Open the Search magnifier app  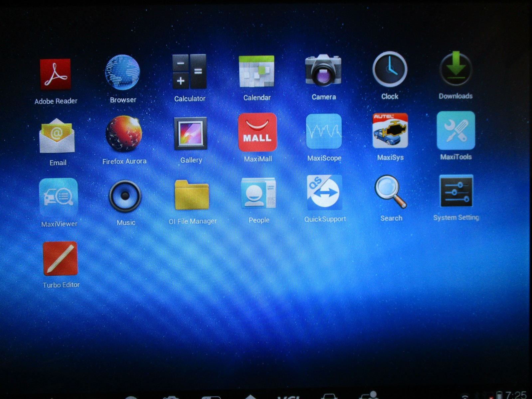point(391,192)
